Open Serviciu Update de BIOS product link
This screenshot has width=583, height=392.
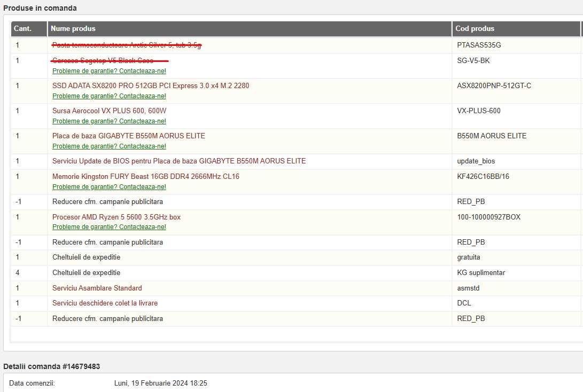coord(179,161)
